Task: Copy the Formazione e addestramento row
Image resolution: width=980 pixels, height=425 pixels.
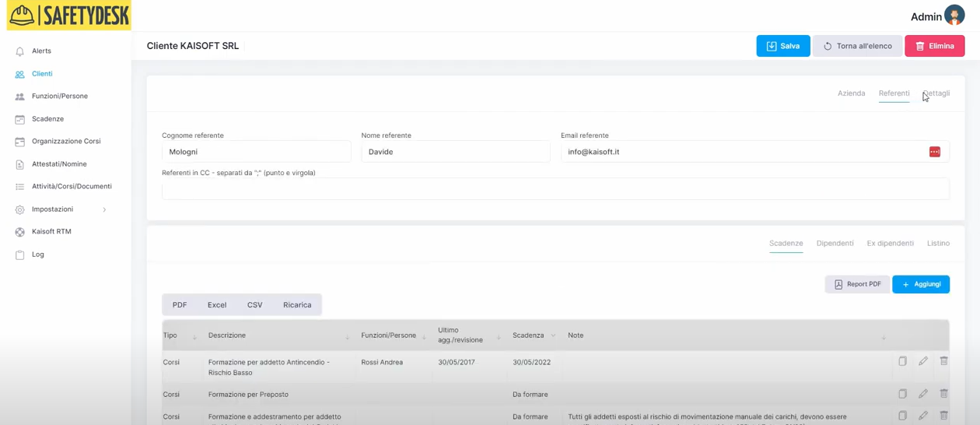Action: tap(902, 416)
